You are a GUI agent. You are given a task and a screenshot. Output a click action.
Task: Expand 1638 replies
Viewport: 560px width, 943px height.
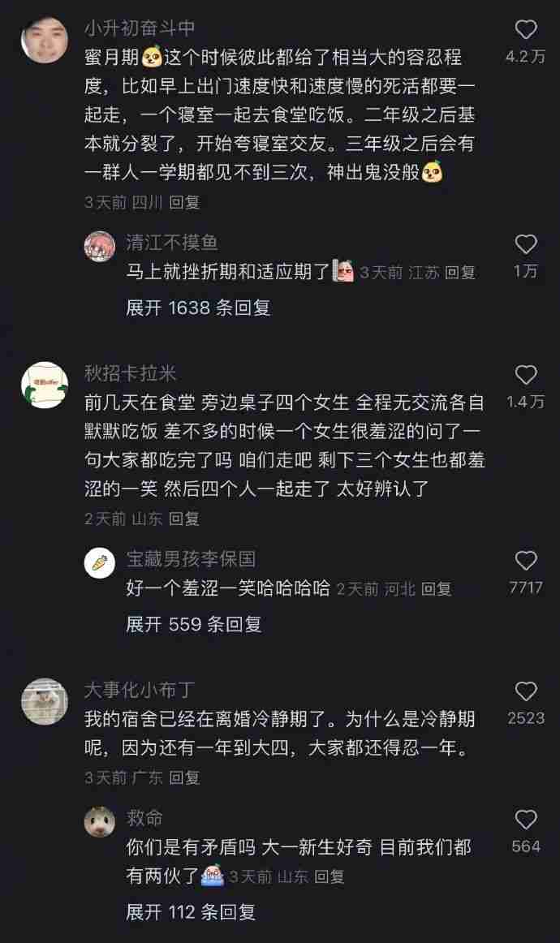(198, 308)
